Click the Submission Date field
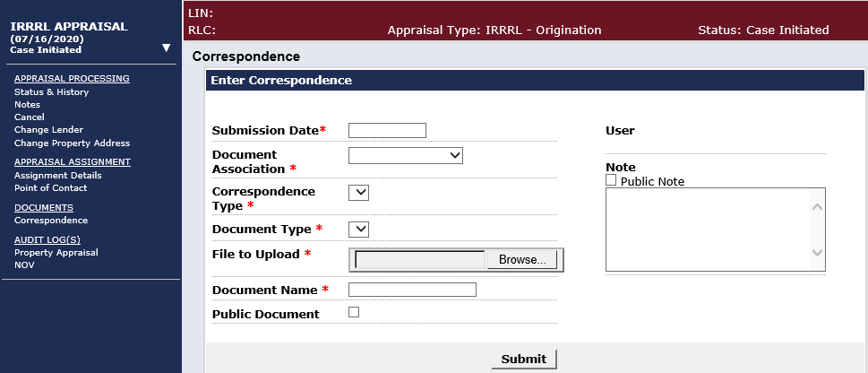This screenshot has height=373, width=868. click(387, 131)
